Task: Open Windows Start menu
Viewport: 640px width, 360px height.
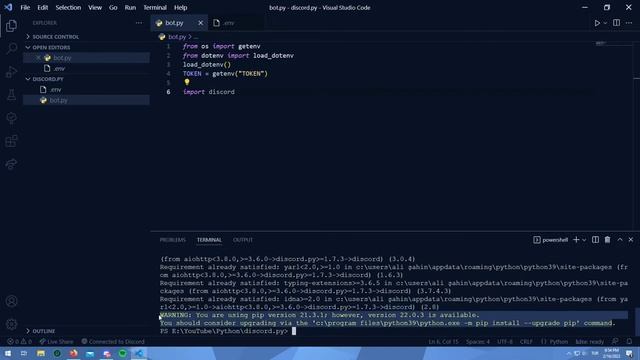Action: click(8, 353)
